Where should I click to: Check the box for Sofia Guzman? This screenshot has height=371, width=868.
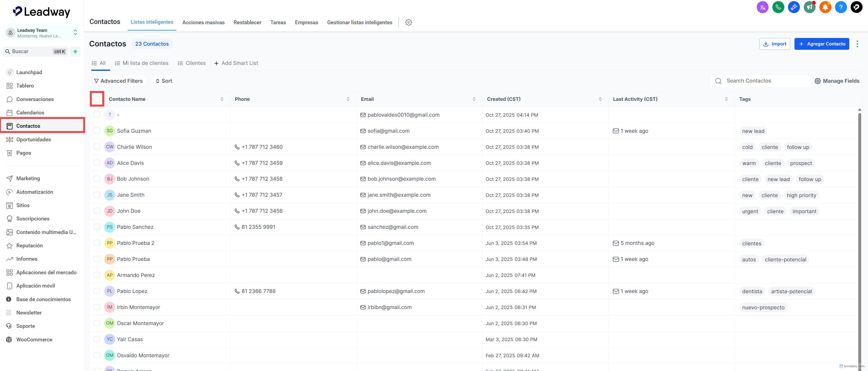tap(97, 131)
